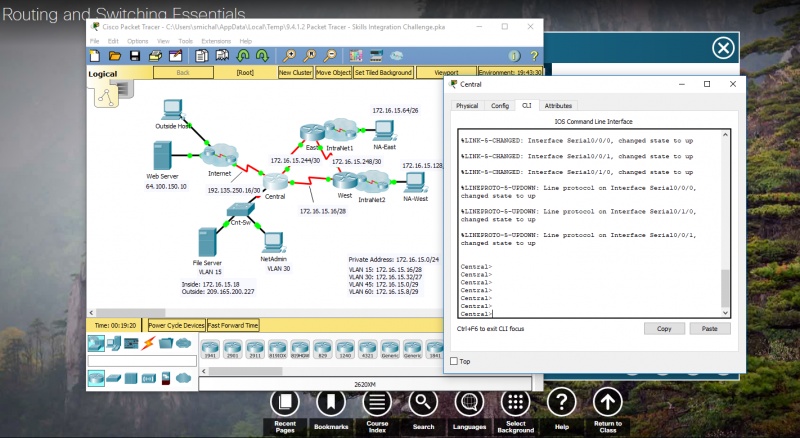Viewport: 800px width, 438px height.
Task: Select the Routers subcategory icon
Action: [x=96, y=378]
